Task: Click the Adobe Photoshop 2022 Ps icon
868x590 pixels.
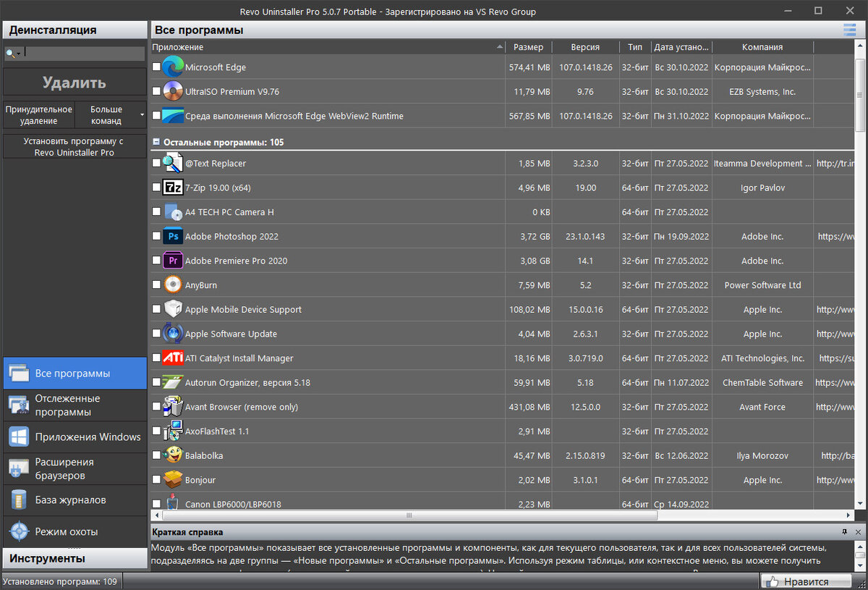Action: 173,236
